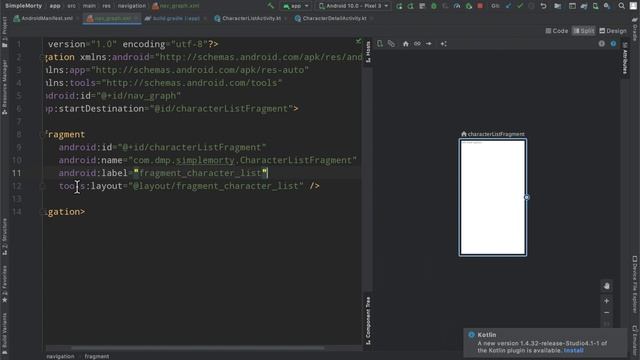Screen dimensions: 640x360
Task: Click the nested graph icon in nav toolbar
Action: tap(391, 44)
